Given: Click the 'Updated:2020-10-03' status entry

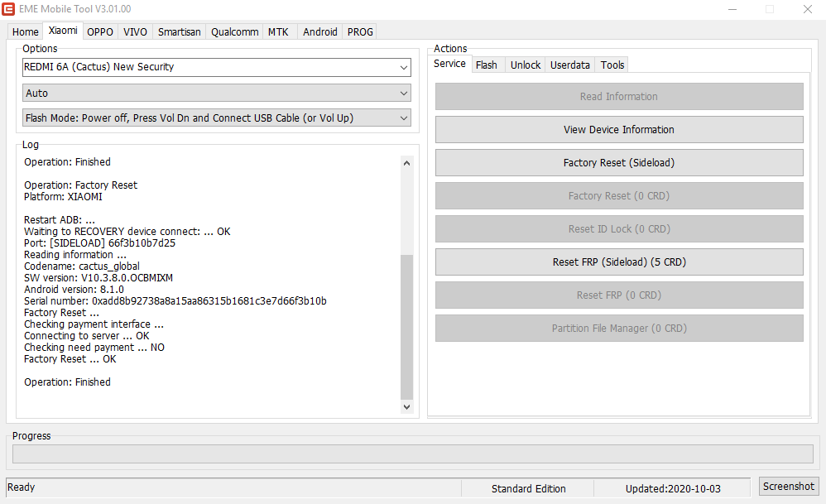Looking at the screenshot, I should pos(673,489).
